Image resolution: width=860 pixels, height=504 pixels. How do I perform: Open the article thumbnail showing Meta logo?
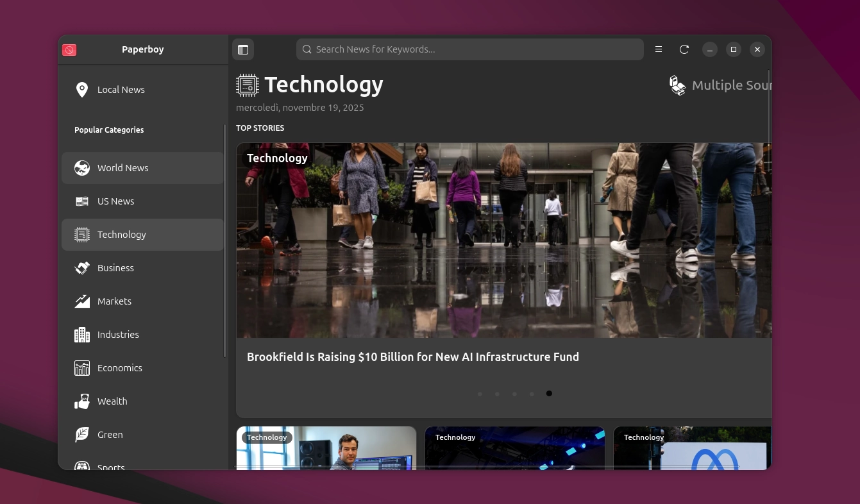click(693, 448)
